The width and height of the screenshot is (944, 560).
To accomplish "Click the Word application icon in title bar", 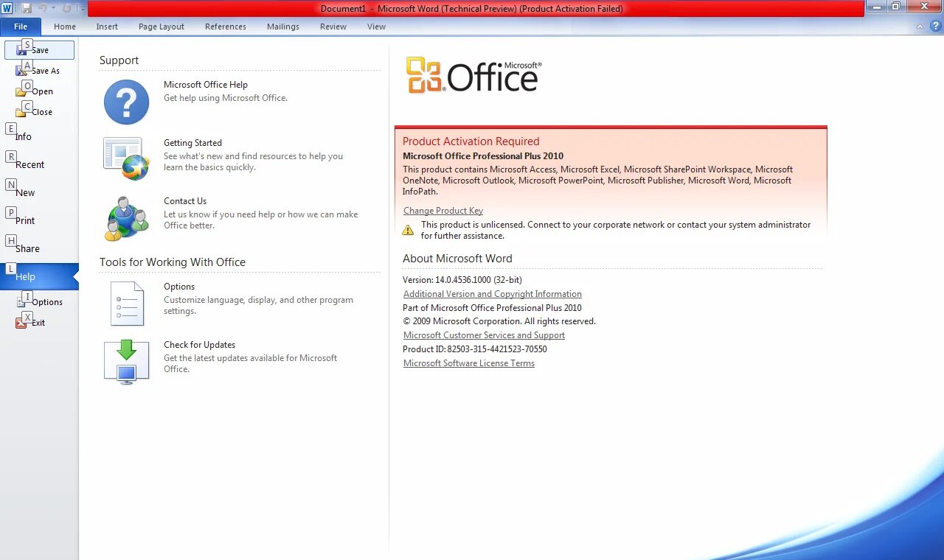I will [x=7, y=8].
